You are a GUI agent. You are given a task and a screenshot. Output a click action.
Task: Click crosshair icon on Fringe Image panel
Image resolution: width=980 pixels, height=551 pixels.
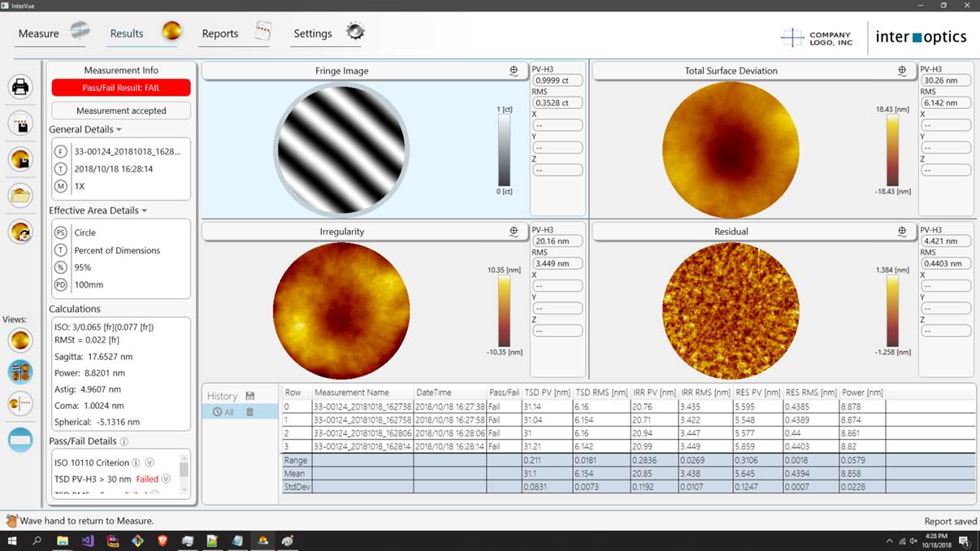[x=514, y=71]
